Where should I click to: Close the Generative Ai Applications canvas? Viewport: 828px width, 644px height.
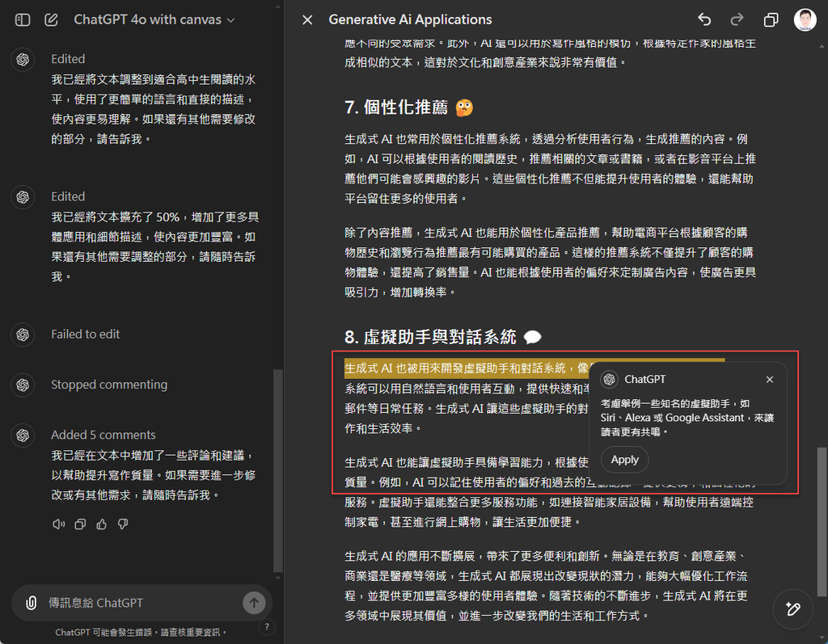(307, 20)
